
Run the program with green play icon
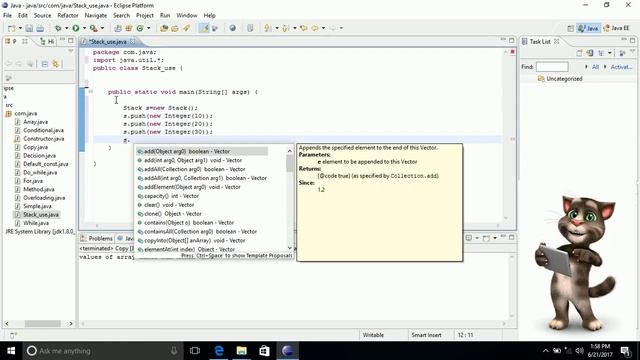[x=76, y=28]
